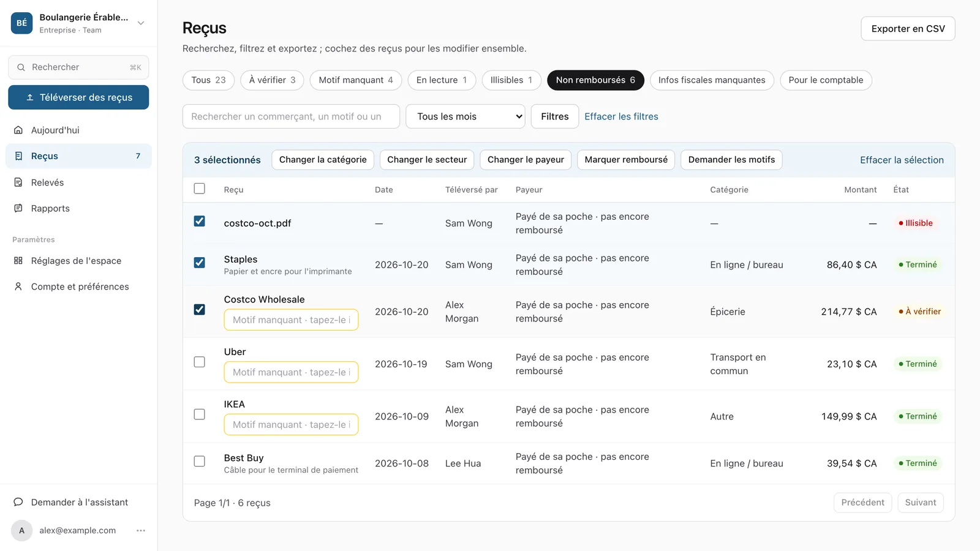This screenshot has height=551, width=980.
Task: Open the Changer le payeur menu
Action: point(526,160)
